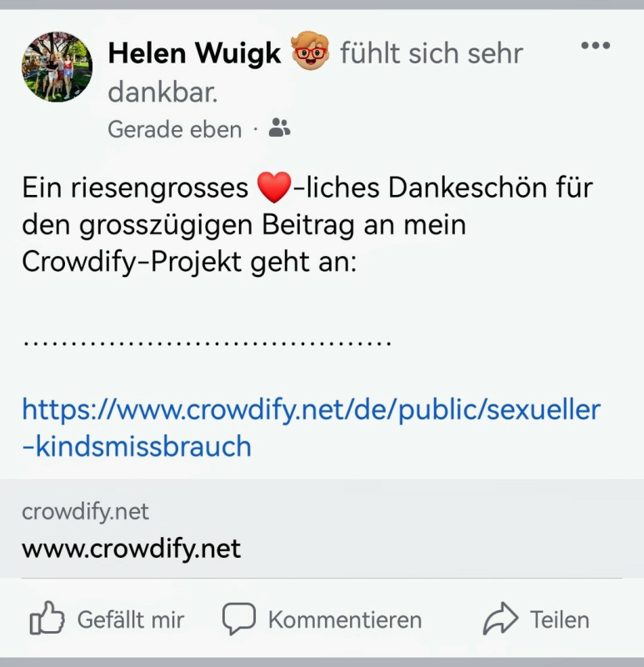Click the feeling emoji with red glasses
644x667 pixels.
pos(310,51)
